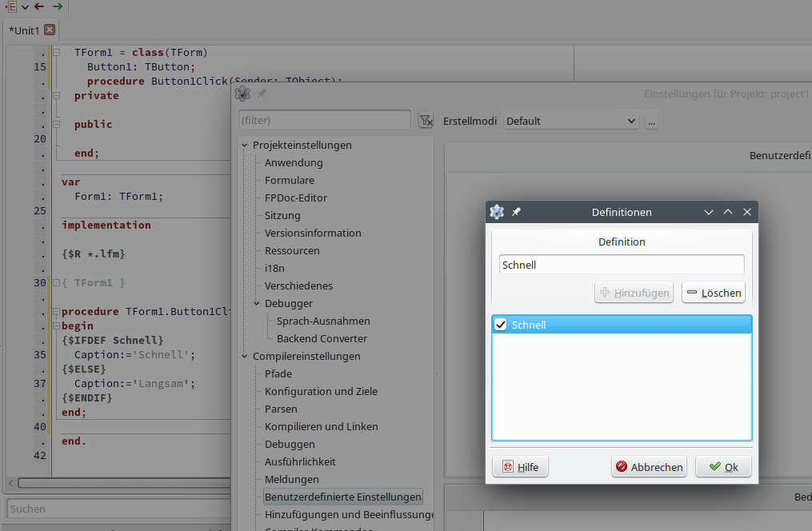Fold the begin block in code editor
812x531 pixels.
(57, 326)
